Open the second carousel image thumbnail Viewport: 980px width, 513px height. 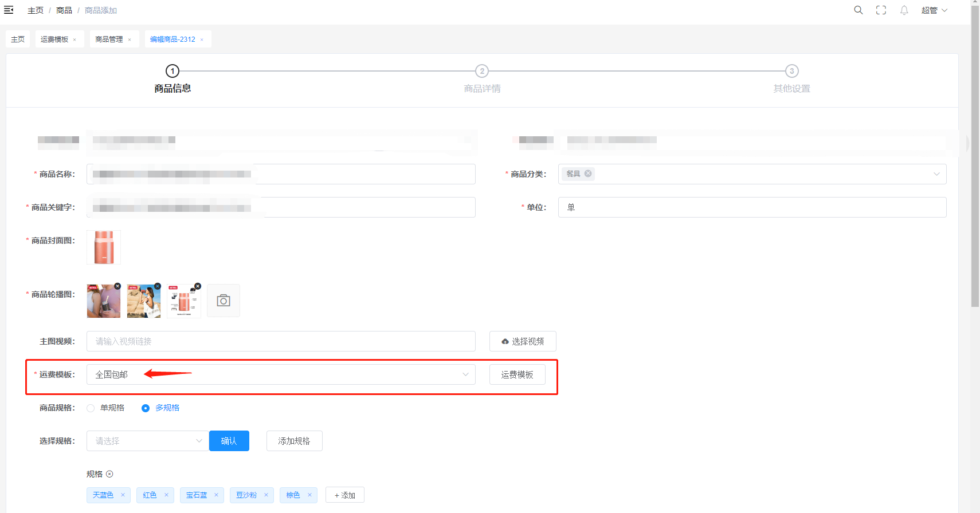tap(144, 301)
